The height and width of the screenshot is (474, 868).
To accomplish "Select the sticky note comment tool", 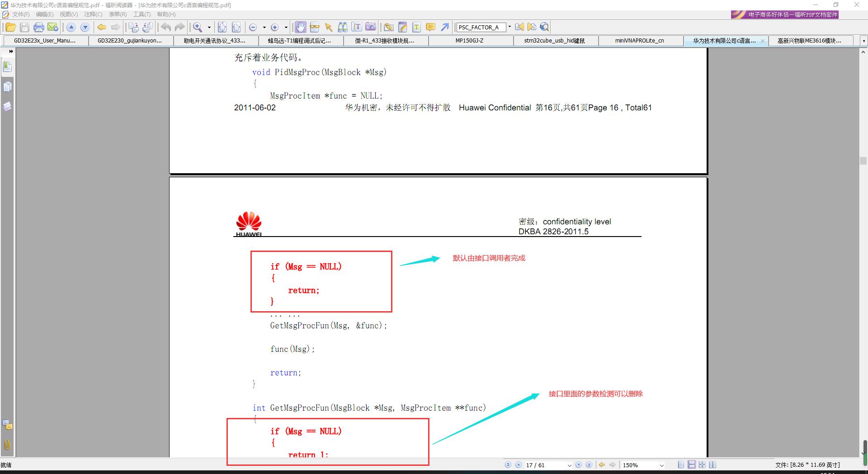I will point(431,27).
